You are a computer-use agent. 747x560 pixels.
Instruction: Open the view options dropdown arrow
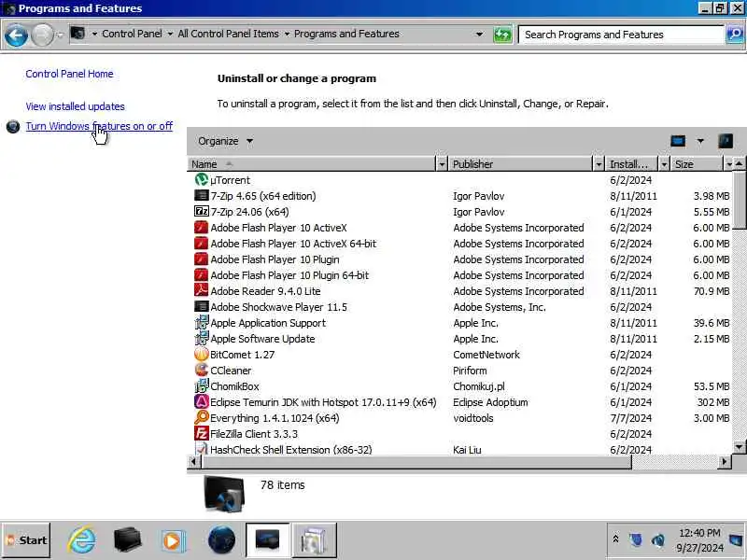(700, 141)
